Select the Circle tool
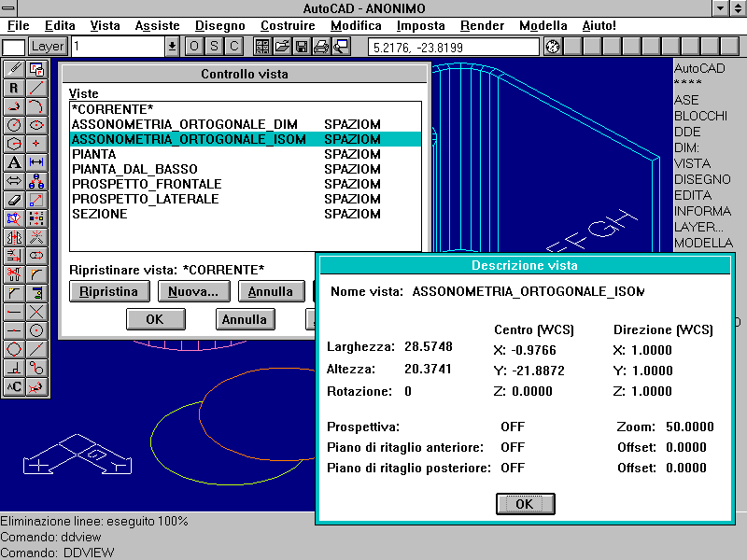Viewport: 747px width, 560px height. point(14,125)
